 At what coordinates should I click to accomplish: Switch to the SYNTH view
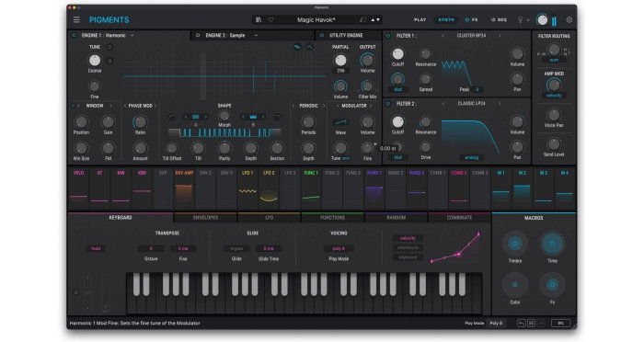446,19
